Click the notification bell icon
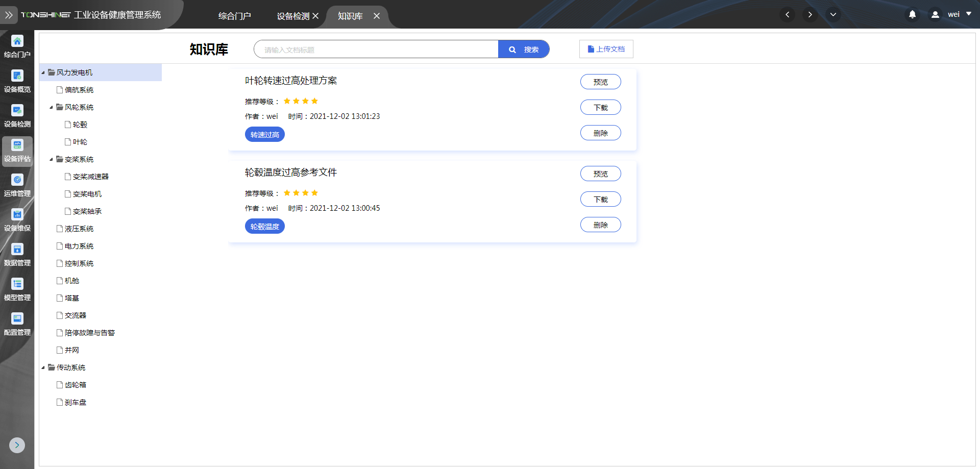The height and width of the screenshot is (469, 980). 912,15
